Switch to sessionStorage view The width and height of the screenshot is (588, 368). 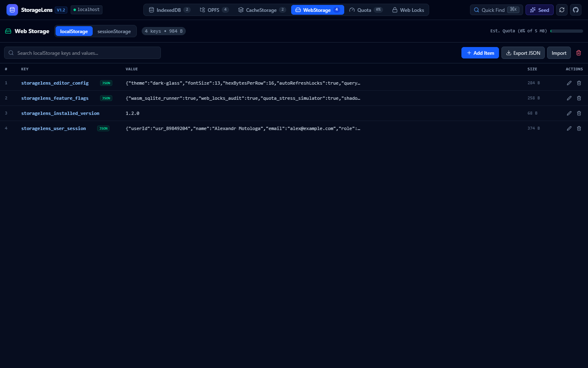pos(114,31)
